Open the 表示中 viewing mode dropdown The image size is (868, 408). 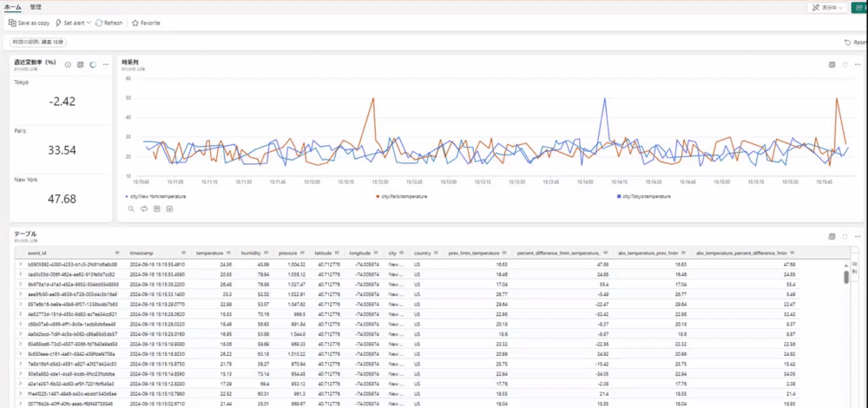point(827,8)
